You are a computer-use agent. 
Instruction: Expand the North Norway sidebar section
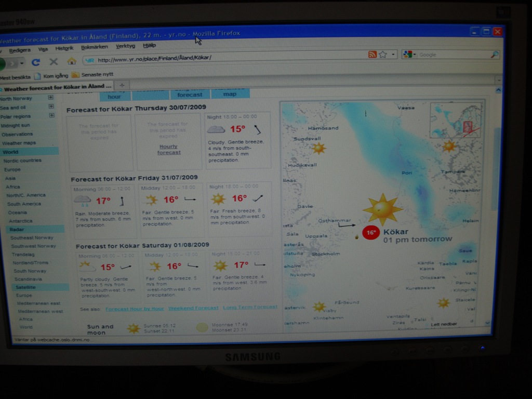tap(51, 98)
